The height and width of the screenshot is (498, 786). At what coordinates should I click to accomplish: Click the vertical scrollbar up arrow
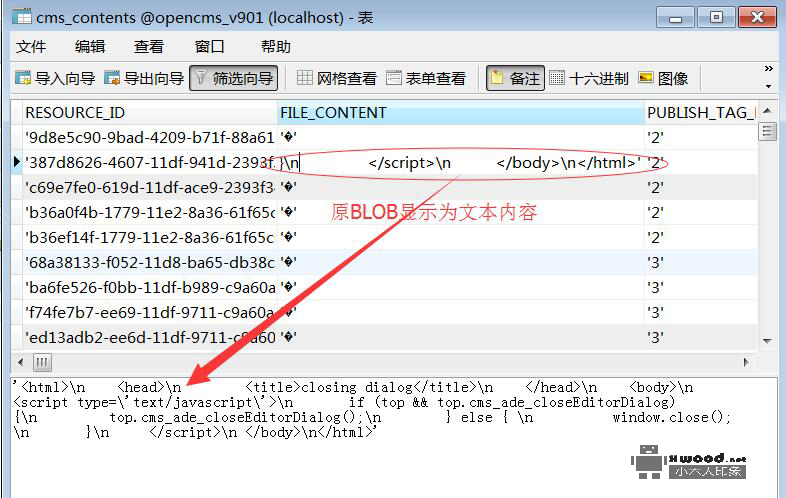tap(767, 110)
